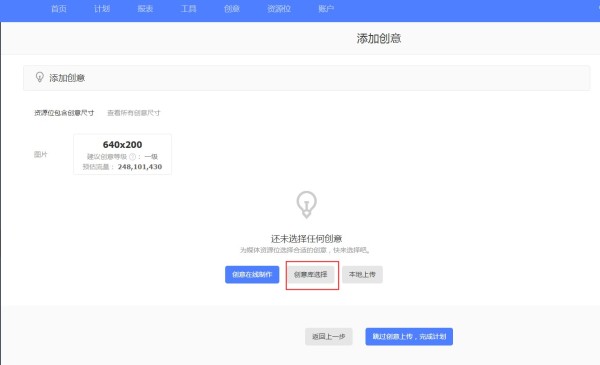
Task: Switch to 查看所有创意尺寸 tab
Action: coord(134,113)
